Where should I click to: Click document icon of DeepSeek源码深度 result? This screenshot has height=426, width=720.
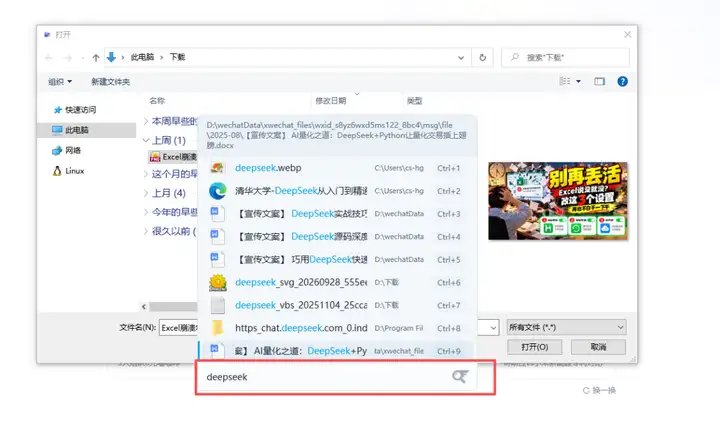(217, 236)
